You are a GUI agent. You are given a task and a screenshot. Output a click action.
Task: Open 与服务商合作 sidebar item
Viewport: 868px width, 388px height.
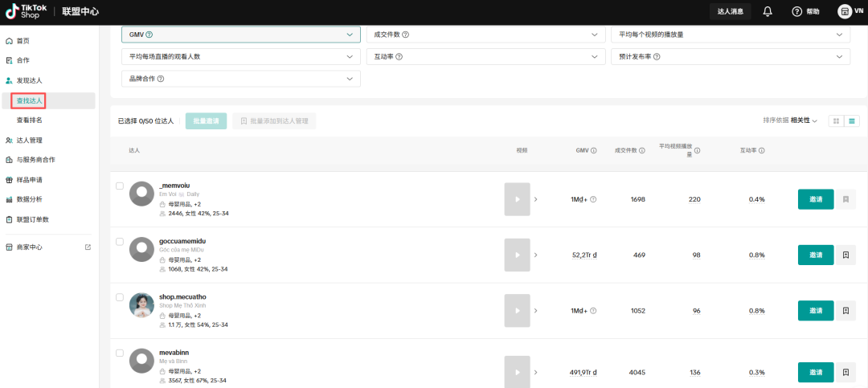(x=35, y=160)
